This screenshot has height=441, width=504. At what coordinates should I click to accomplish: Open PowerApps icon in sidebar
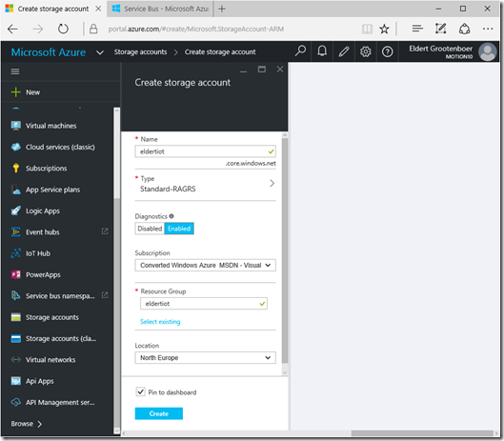pyautogui.click(x=16, y=274)
